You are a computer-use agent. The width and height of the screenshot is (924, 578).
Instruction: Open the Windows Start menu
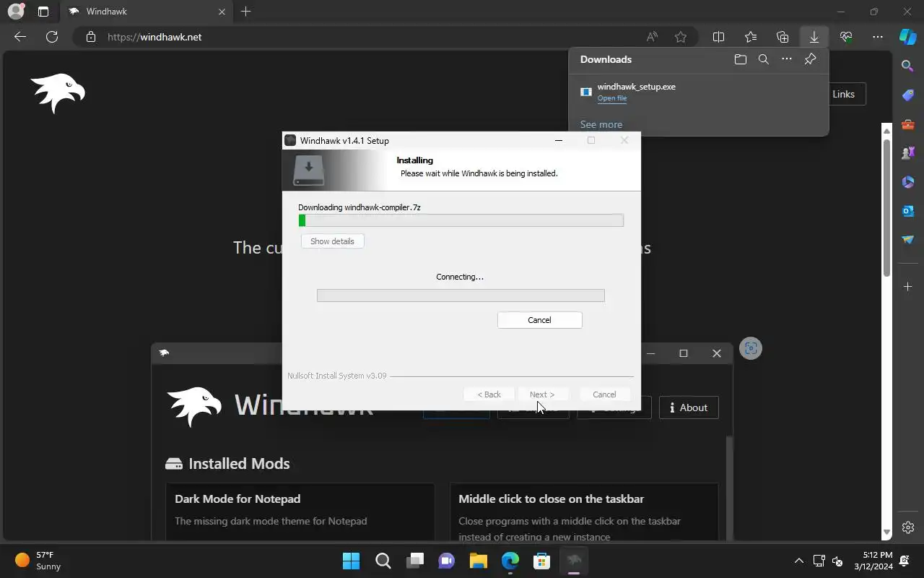click(x=352, y=561)
